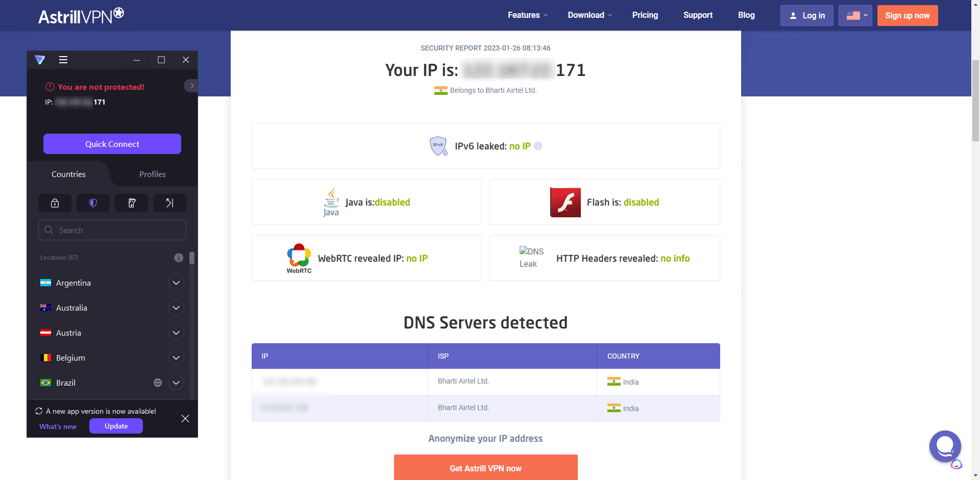Screen dimensions: 980x480
Task: Expand the Argentina server list
Action: point(176,283)
